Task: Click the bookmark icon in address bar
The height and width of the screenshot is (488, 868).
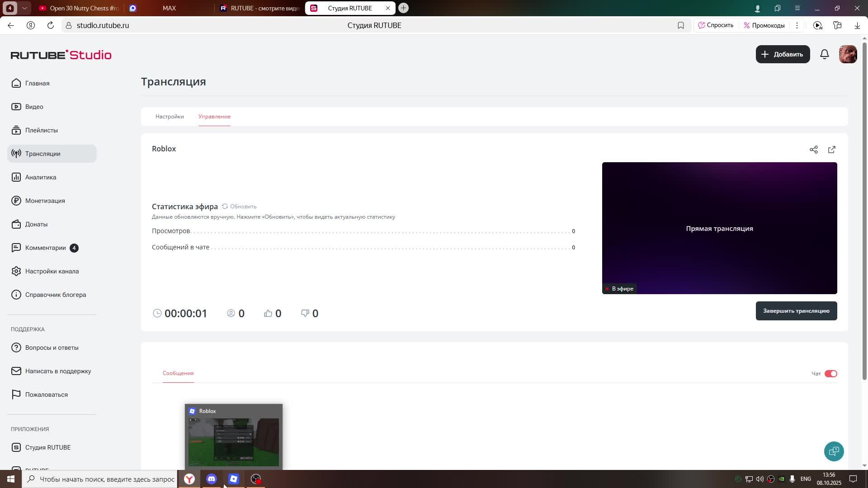Action: [x=681, y=26]
